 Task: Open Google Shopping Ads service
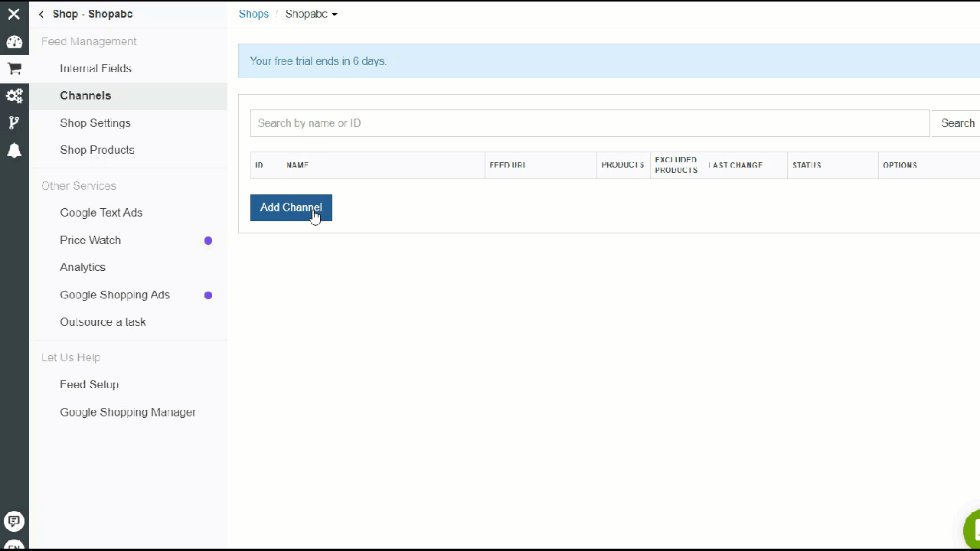115,295
